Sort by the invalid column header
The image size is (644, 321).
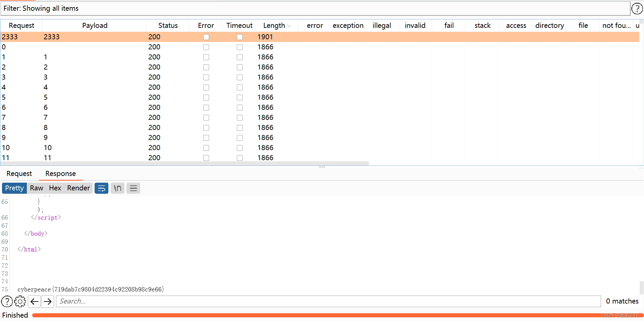(415, 26)
